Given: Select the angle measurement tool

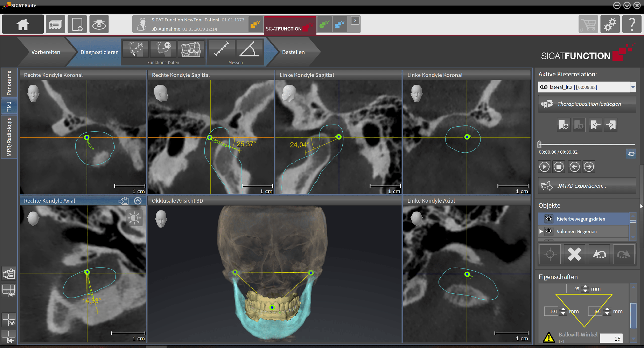Looking at the screenshot, I should click(250, 49).
